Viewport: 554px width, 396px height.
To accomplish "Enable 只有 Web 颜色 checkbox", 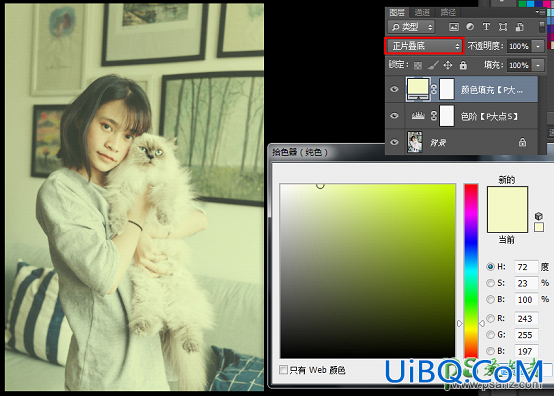I will 283,370.
